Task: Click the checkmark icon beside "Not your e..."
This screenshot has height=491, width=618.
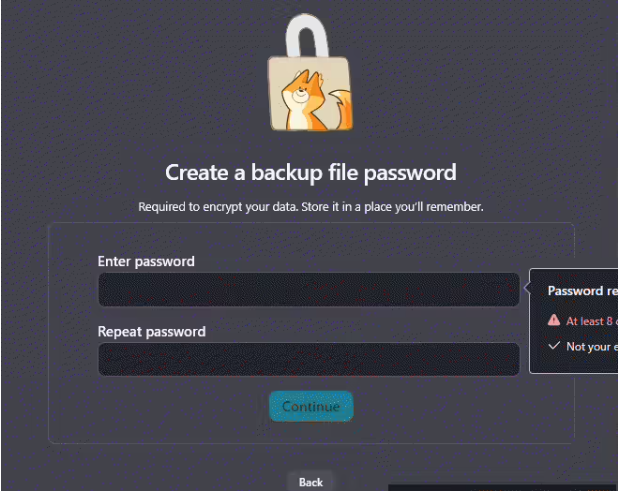Action: click(x=554, y=346)
